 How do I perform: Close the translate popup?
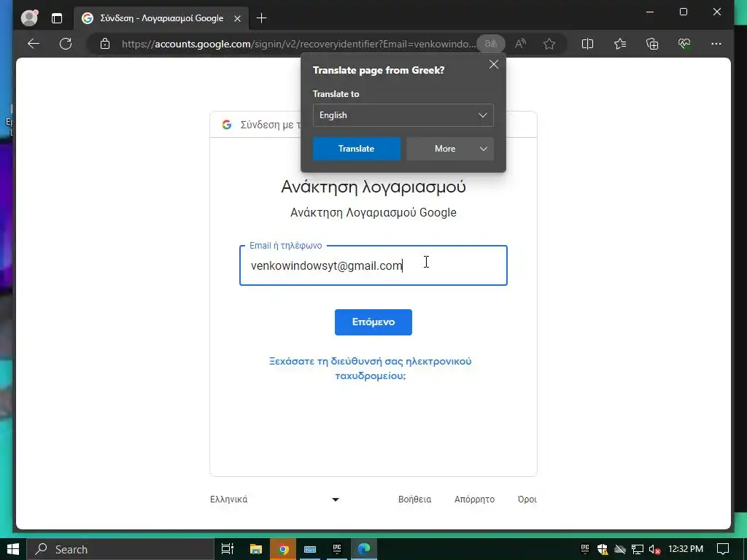[494, 64]
